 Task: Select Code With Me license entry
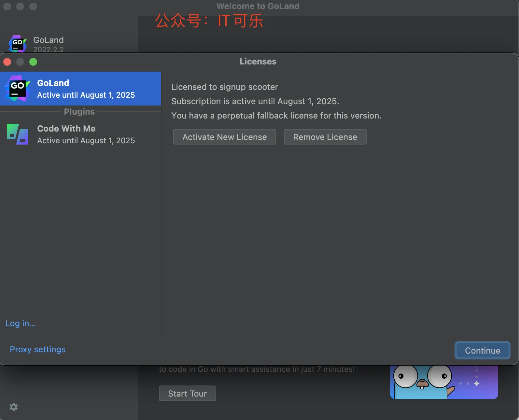(80, 134)
